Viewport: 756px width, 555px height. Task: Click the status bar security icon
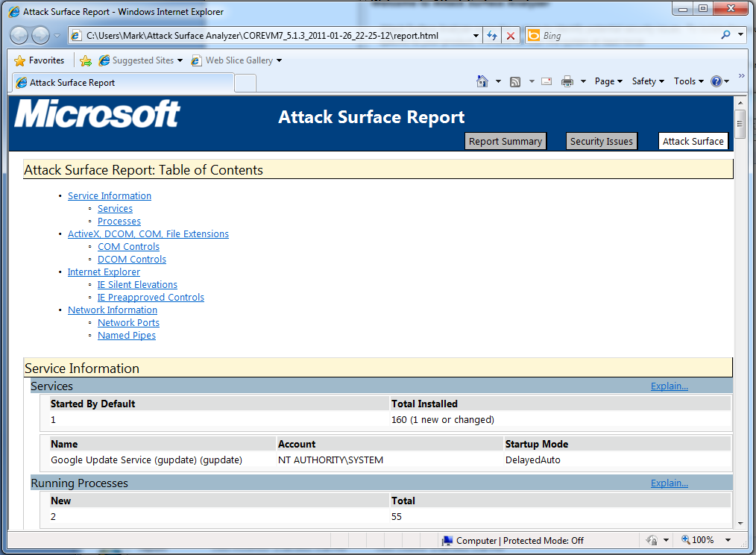(x=652, y=540)
